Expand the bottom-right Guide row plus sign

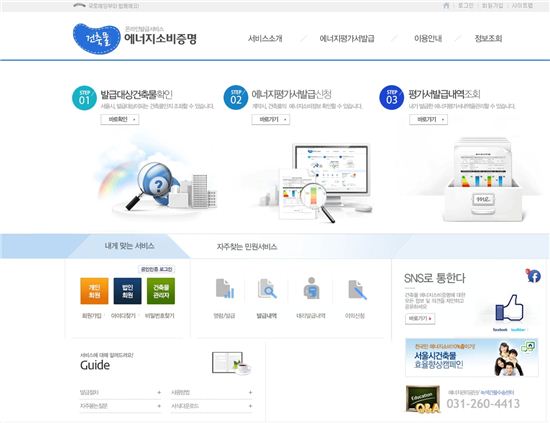point(250,406)
